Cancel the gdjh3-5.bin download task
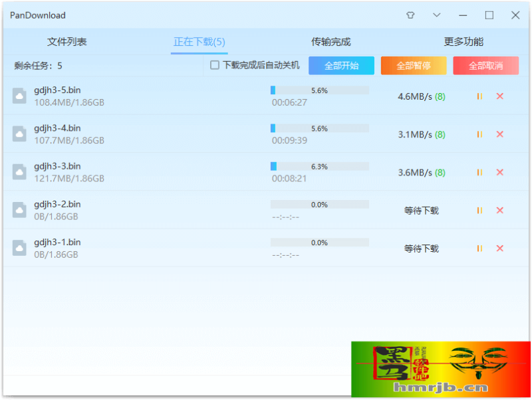 [x=499, y=96]
